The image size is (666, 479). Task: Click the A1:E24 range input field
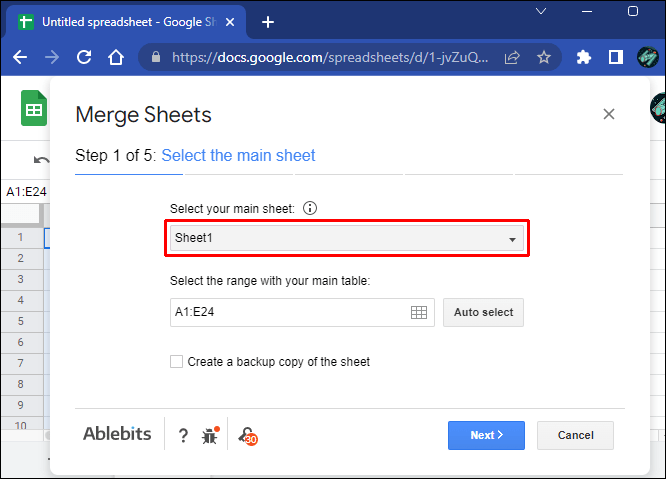[288, 313]
